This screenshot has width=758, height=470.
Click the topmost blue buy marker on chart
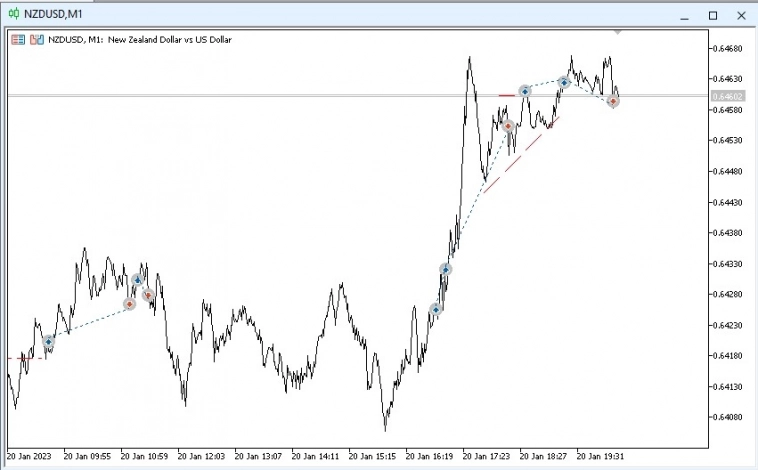point(564,82)
